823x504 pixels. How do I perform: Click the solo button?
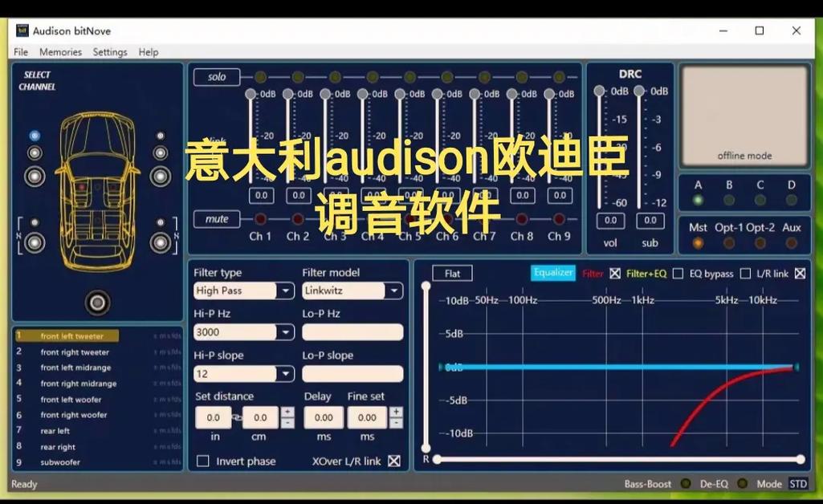click(217, 77)
